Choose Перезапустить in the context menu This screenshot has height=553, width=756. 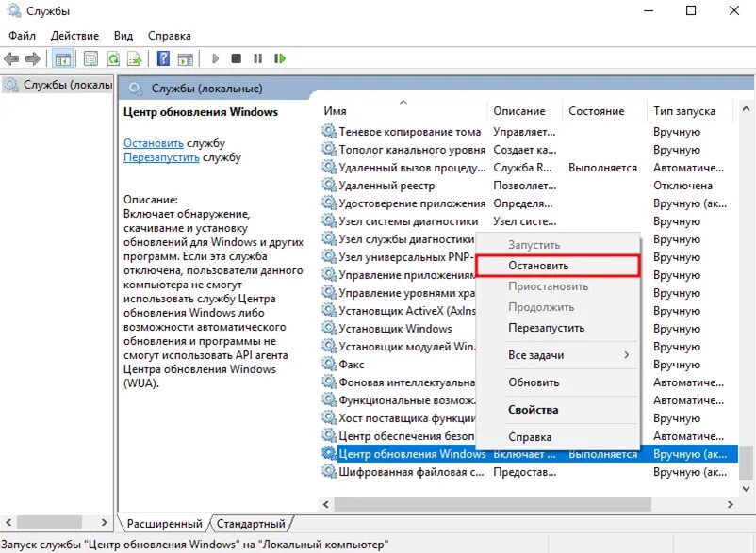(558, 328)
